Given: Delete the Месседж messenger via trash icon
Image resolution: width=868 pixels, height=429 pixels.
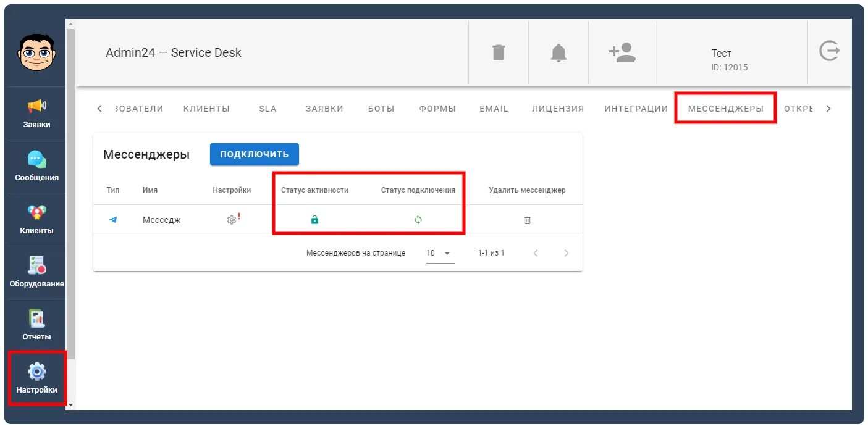Looking at the screenshot, I should point(527,220).
